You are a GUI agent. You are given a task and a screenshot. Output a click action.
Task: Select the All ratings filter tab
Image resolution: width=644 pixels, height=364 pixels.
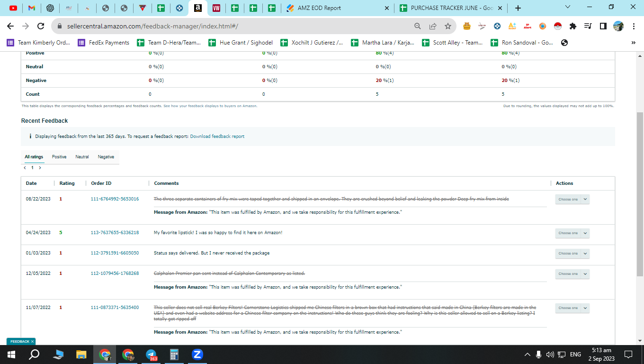click(x=34, y=157)
